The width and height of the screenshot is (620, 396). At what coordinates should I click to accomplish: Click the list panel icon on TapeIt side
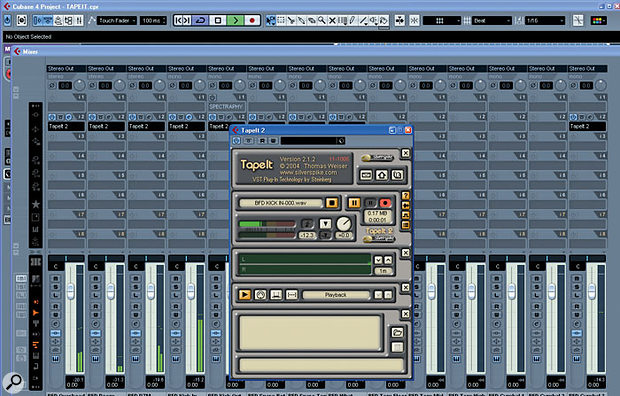(406, 225)
